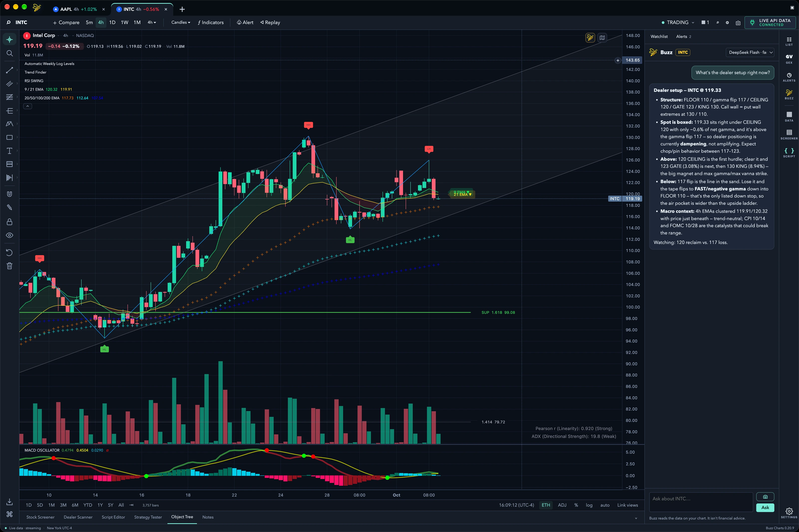
Task: Select the volume profile tool
Action: (9, 177)
